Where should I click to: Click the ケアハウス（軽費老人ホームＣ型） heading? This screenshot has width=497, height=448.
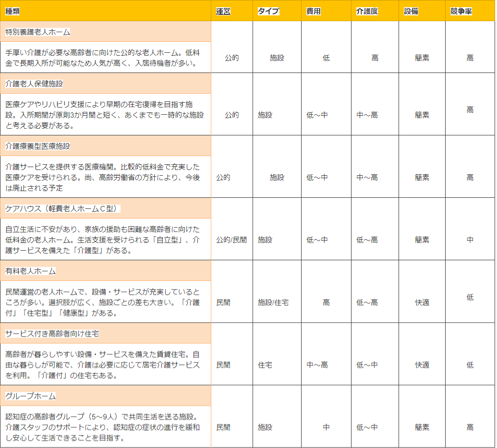tap(63, 208)
